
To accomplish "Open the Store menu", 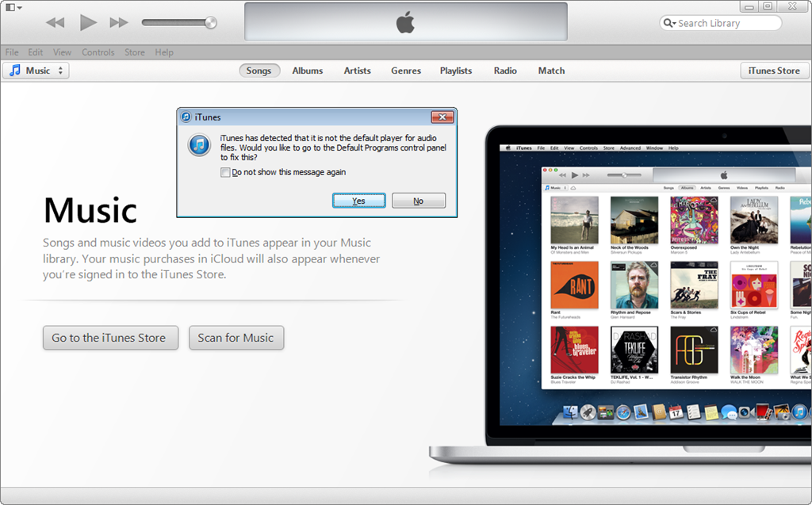I will tap(135, 52).
